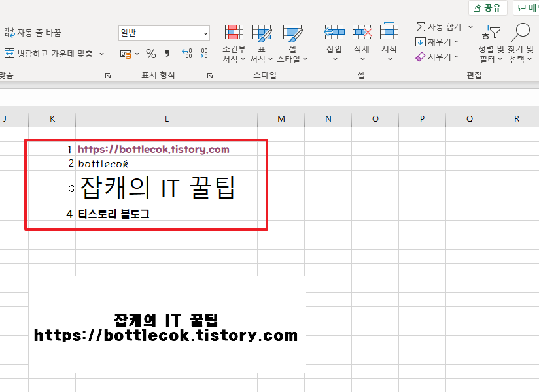Expand the Insert (삽입) dropdown arrow
Viewport: 539px width, 392px height.
tap(335, 59)
